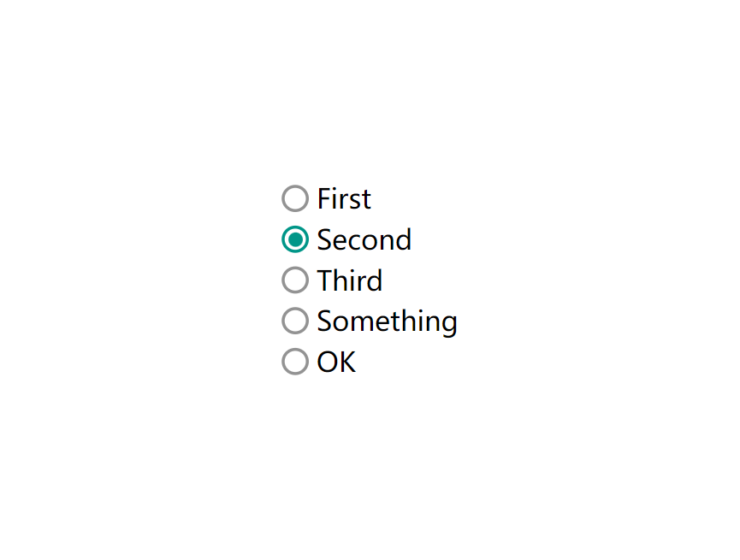Tick the circle above the OK option

click(x=295, y=321)
